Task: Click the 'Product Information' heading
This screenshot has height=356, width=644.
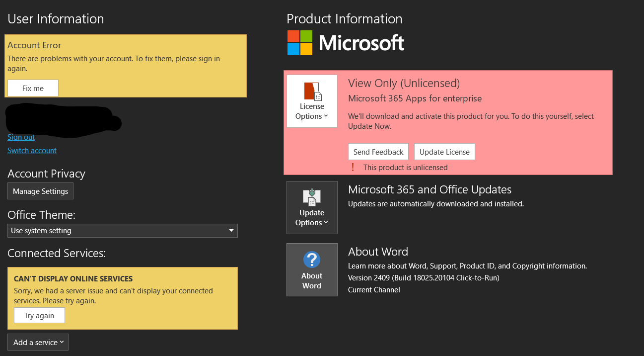Action: pos(344,19)
